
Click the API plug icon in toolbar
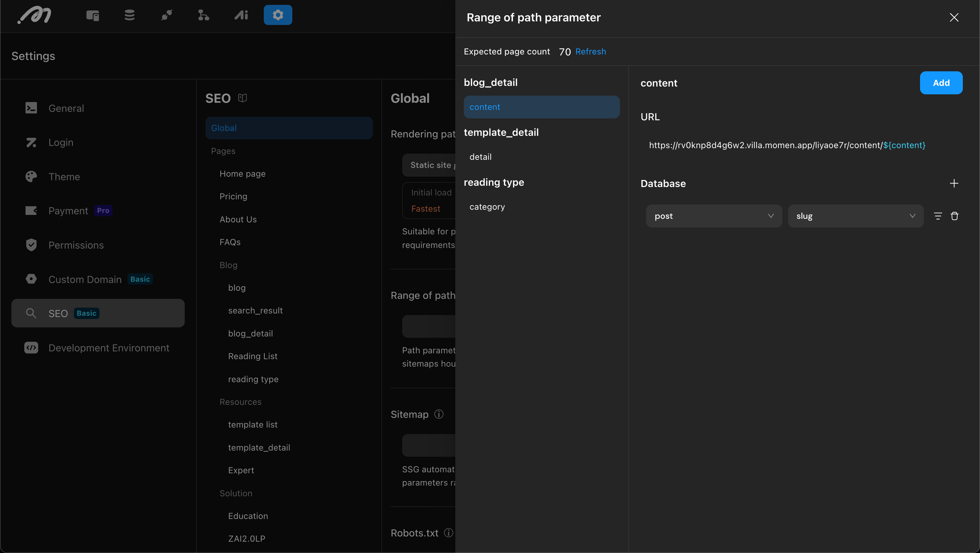[x=167, y=15]
